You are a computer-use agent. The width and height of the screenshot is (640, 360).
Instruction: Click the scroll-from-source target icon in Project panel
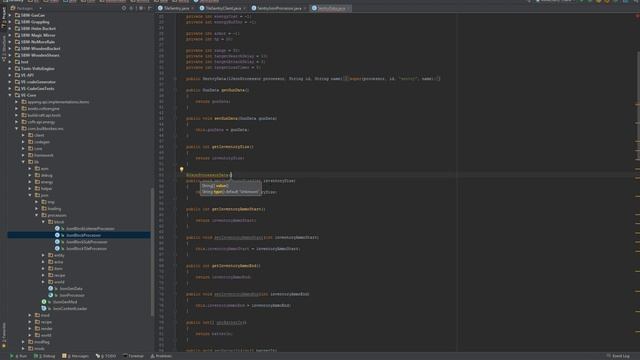click(x=124, y=8)
